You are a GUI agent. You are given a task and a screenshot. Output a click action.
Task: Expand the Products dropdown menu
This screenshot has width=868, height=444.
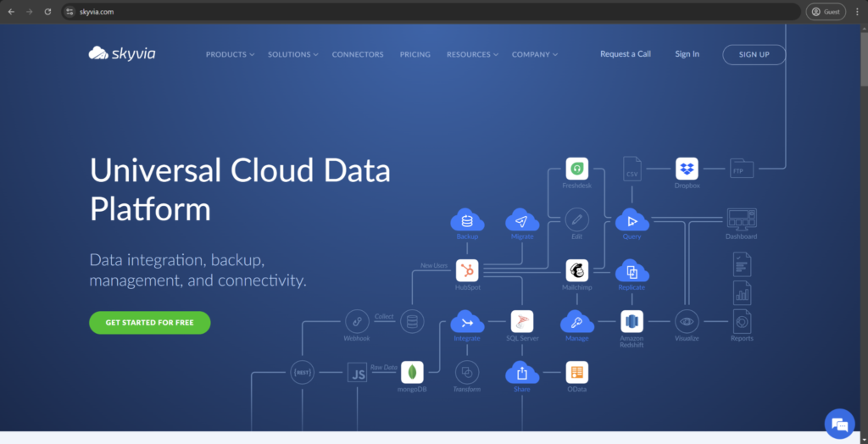coord(230,54)
